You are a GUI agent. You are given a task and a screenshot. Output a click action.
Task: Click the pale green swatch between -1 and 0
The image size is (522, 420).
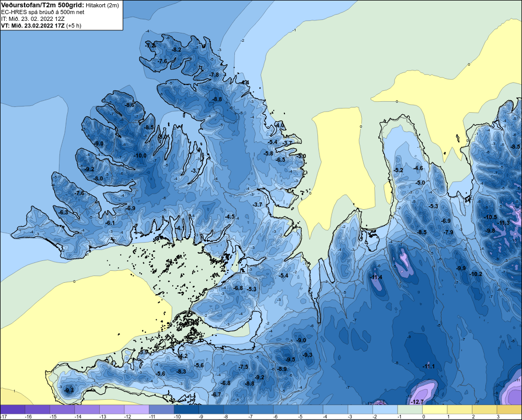click(410, 410)
